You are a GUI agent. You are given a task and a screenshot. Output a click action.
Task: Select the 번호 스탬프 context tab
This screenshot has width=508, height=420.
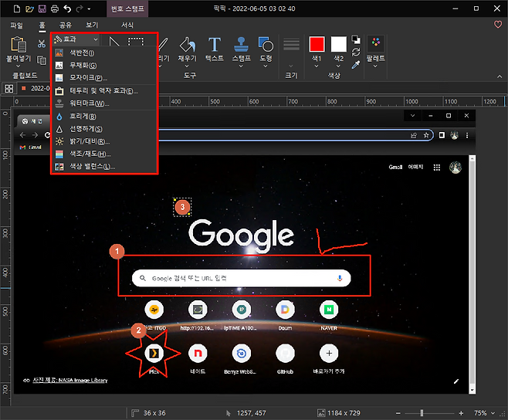[x=127, y=8]
